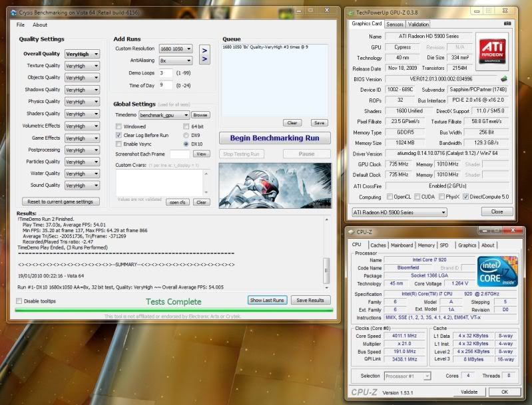Select the DX9 radio button
The width and height of the screenshot is (532, 405).
pos(185,135)
